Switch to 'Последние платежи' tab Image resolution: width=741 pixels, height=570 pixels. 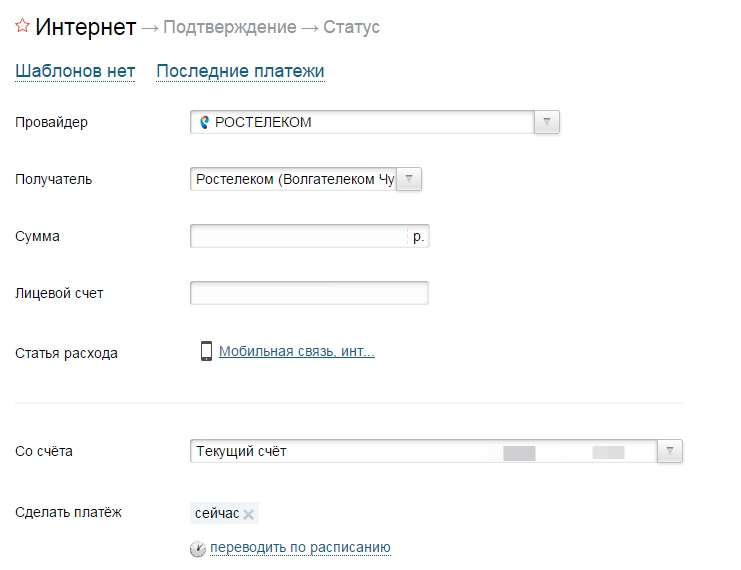[x=240, y=71]
